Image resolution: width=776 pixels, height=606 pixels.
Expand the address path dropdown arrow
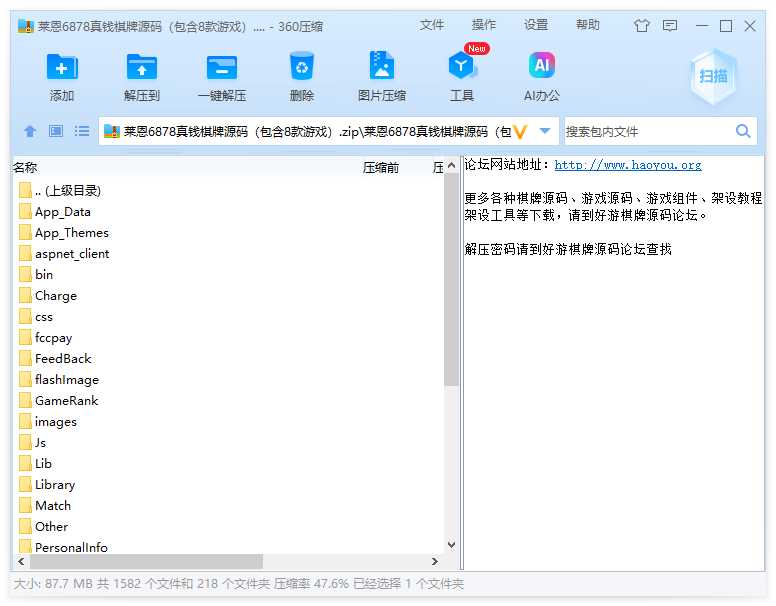coord(545,131)
